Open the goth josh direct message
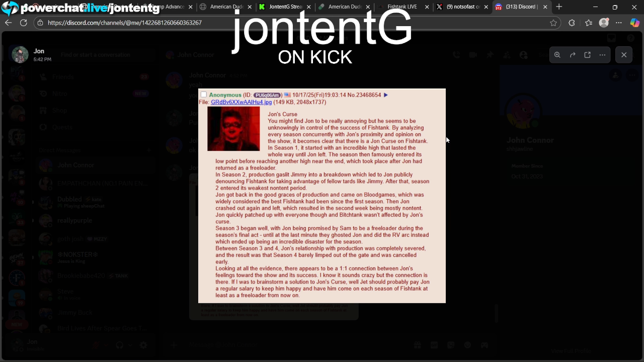The image size is (644, 362). tap(95, 239)
